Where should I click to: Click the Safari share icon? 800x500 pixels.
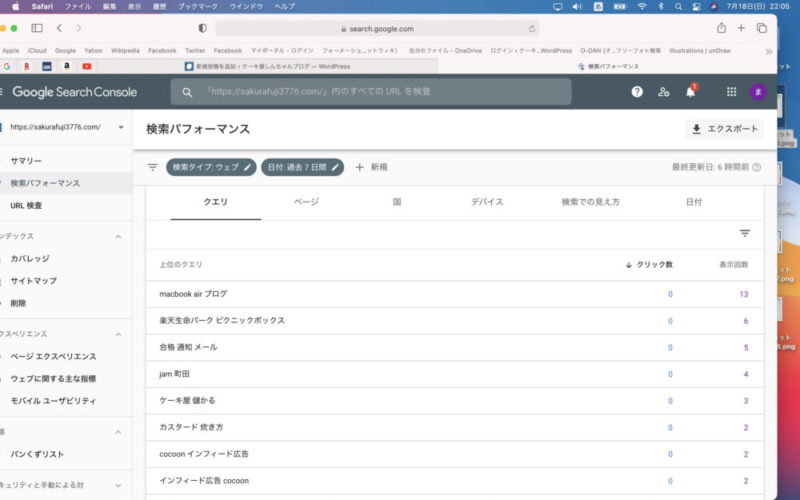(721, 28)
